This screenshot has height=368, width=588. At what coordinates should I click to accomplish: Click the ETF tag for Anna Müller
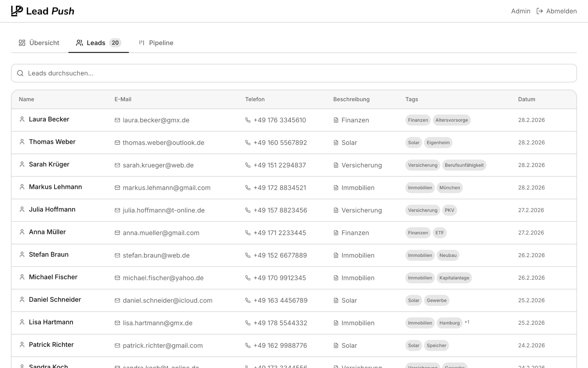(x=440, y=233)
